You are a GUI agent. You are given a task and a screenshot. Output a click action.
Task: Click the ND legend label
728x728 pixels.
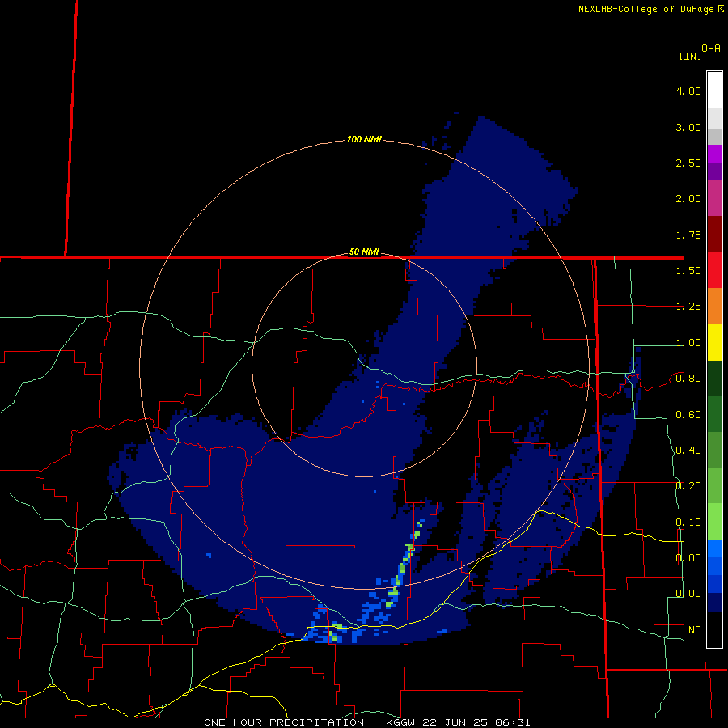tap(695, 630)
